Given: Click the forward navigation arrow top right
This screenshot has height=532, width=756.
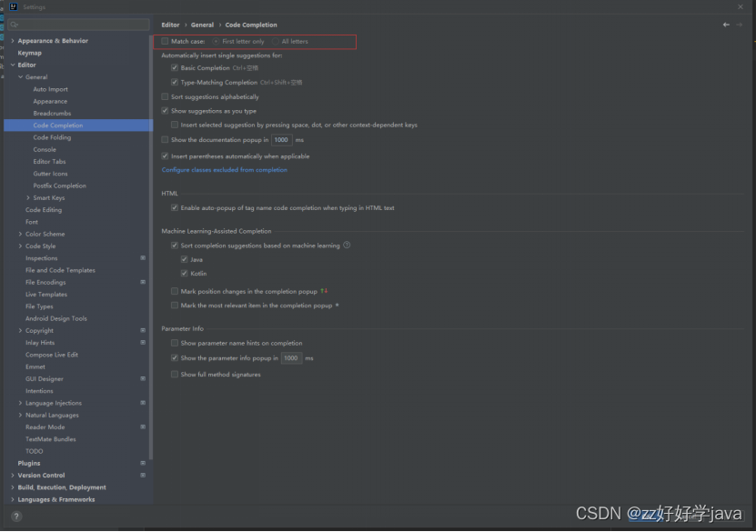Looking at the screenshot, I should pyautogui.click(x=741, y=25).
